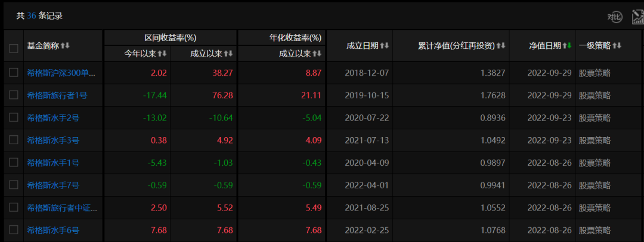This screenshot has width=644, height=242.
Task: Sort by 成立日期 column
Action: point(385,46)
